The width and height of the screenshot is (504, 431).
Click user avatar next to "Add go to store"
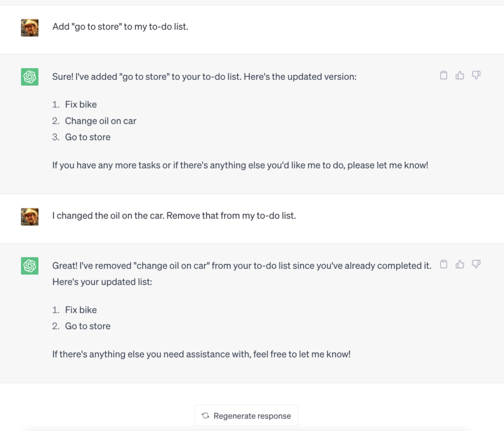click(29, 28)
